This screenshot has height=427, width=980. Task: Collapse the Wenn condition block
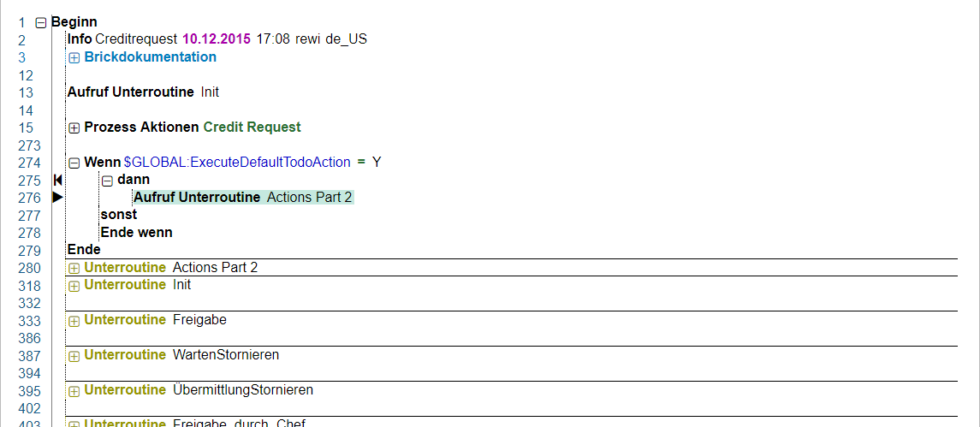[74, 163]
